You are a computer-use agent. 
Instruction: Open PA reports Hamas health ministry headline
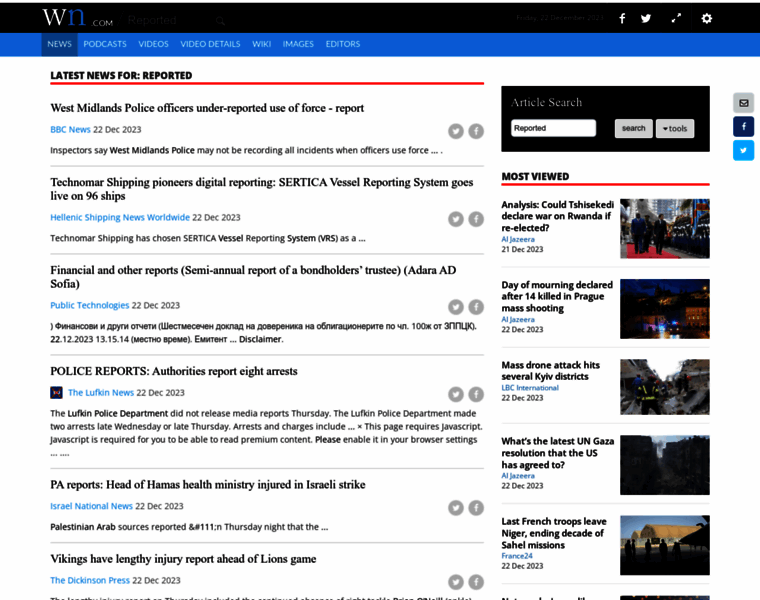click(x=208, y=485)
